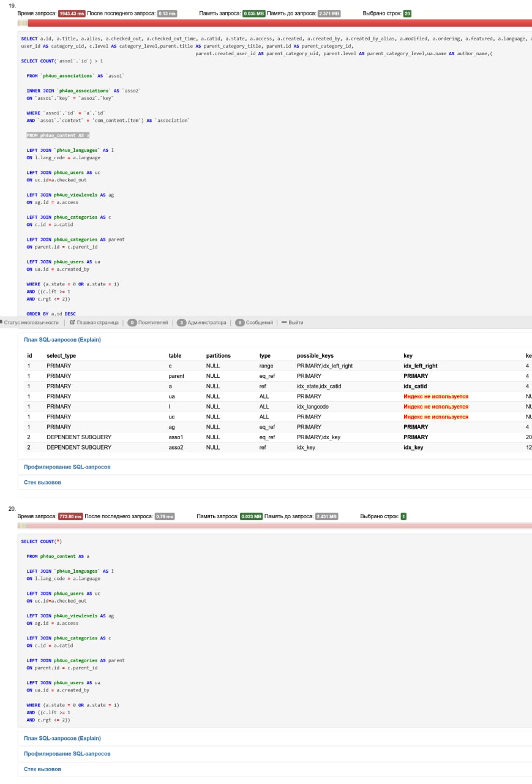Click the external-link icon before Главная страница

point(72,322)
